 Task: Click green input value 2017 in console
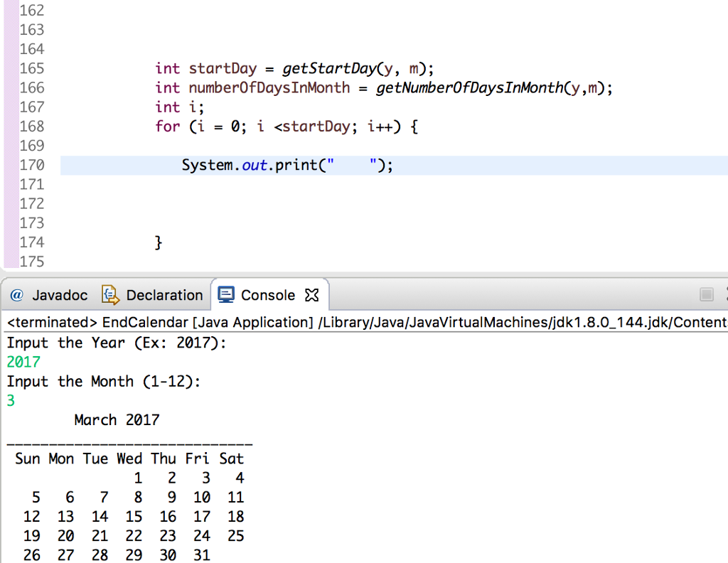click(23, 362)
